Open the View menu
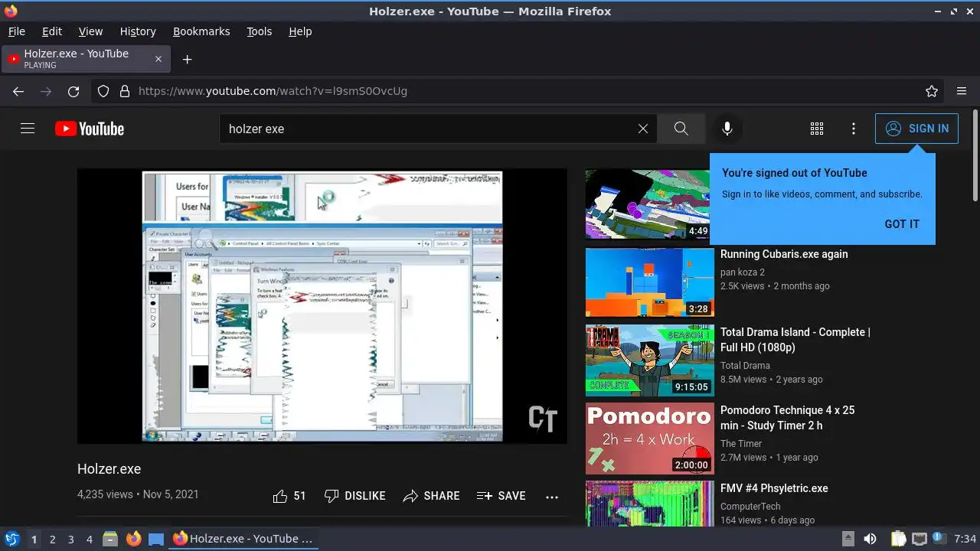Image resolution: width=980 pixels, height=551 pixels. pos(90,31)
